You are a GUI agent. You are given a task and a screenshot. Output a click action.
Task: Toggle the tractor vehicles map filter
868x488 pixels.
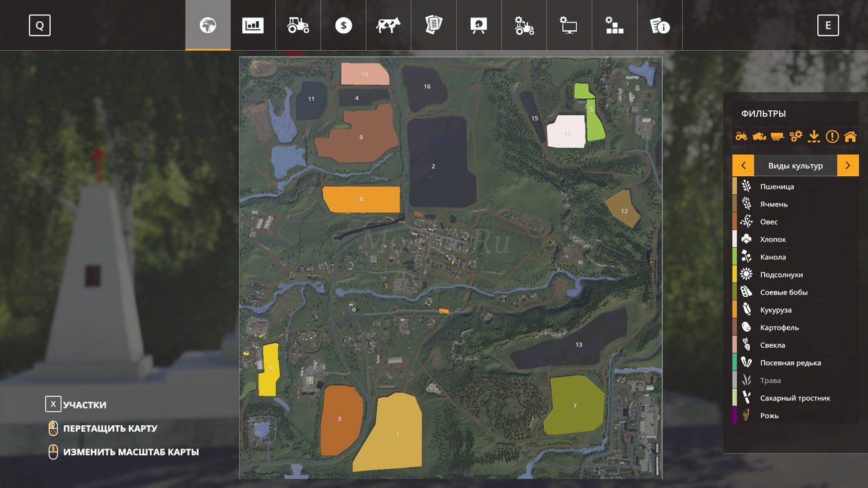pyautogui.click(x=741, y=136)
